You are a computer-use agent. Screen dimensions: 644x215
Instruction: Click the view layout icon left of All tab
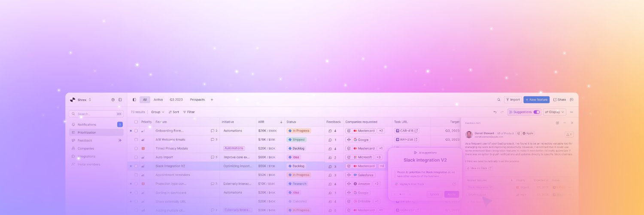(x=134, y=100)
